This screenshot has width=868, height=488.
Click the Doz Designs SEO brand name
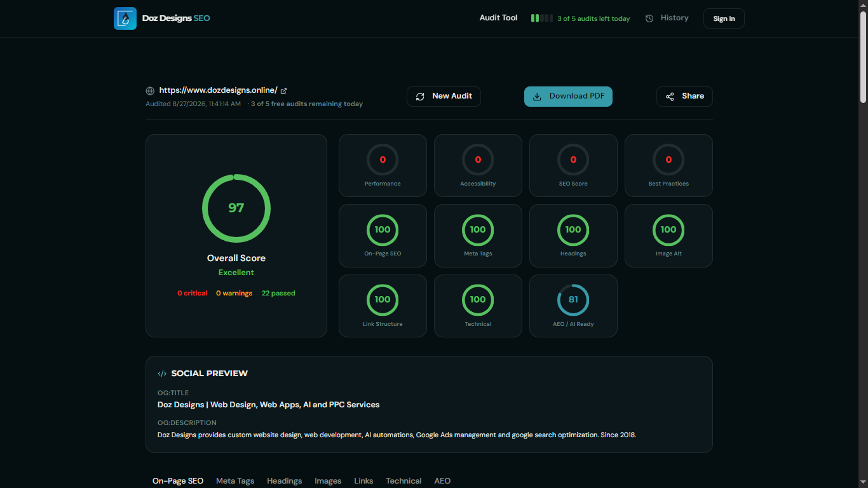[x=176, y=18]
